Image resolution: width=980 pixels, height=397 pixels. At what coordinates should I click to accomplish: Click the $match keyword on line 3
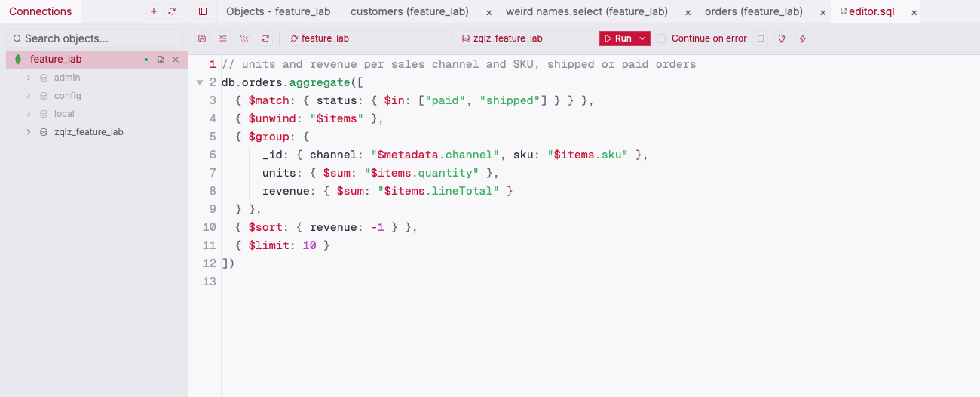coord(268,100)
